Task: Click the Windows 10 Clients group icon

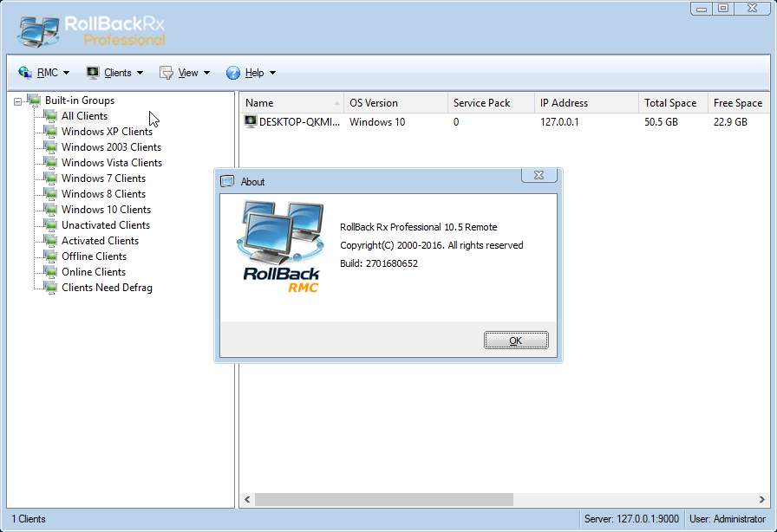Action: pos(50,210)
